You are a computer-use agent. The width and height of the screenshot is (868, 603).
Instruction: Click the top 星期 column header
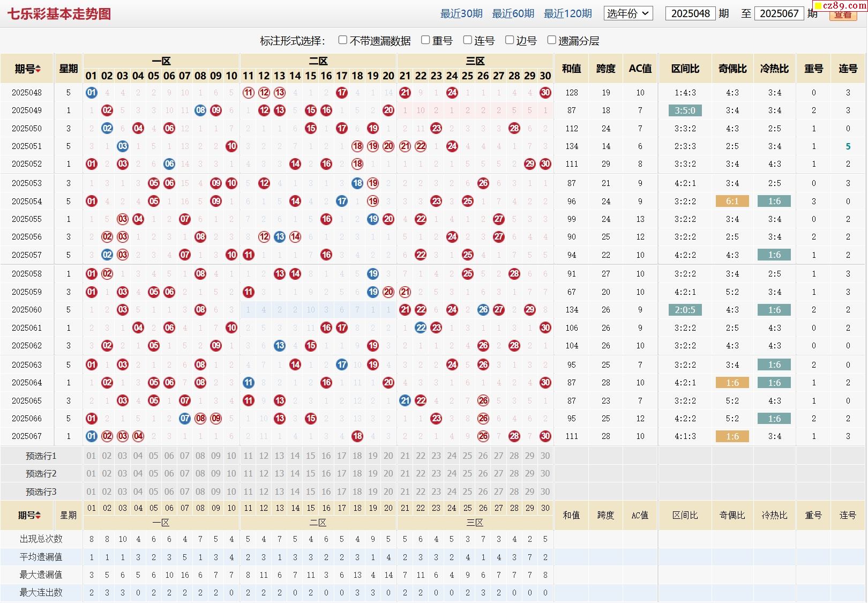pos(69,69)
